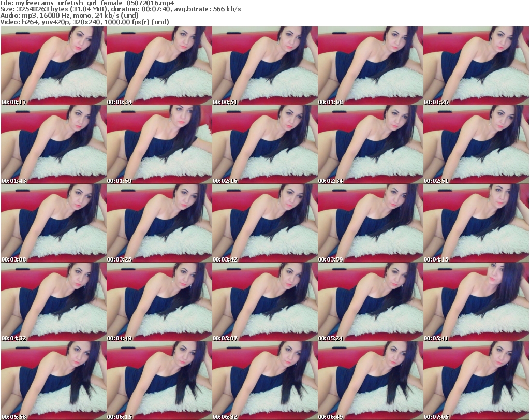Open the frame stamped 00:01:59

[159, 144]
